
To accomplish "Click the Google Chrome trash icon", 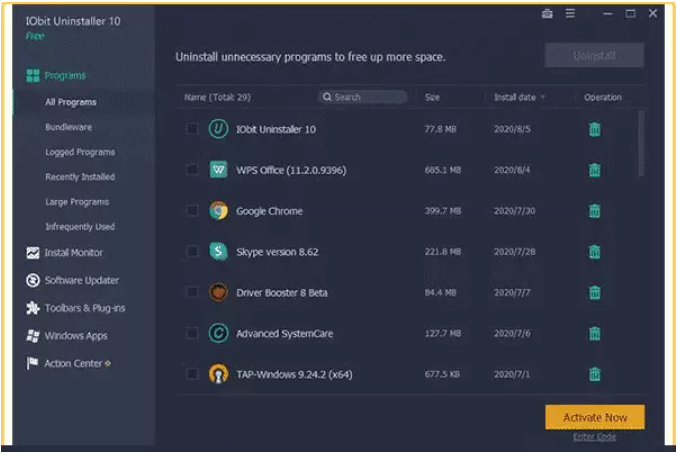I will (x=595, y=211).
